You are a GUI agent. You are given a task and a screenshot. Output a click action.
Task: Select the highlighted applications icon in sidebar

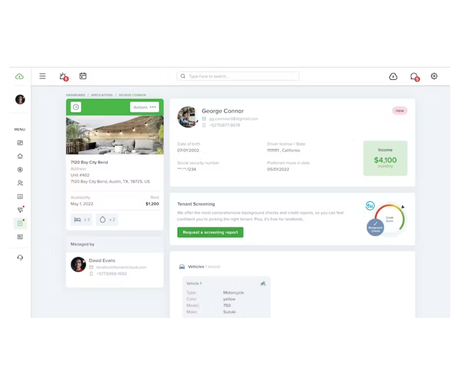(20, 223)
